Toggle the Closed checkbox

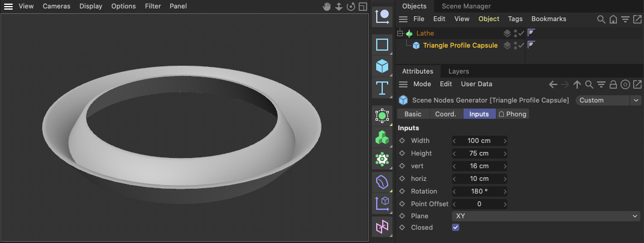456,227
